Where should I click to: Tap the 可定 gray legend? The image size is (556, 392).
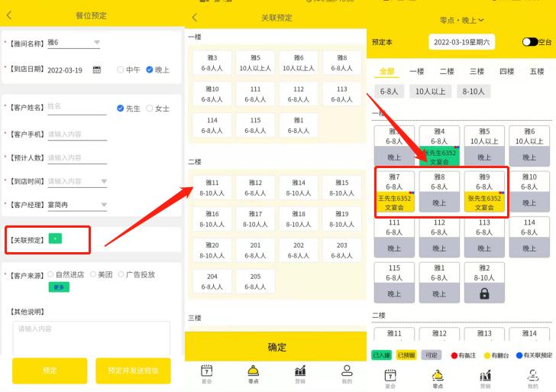pos(432,355)
